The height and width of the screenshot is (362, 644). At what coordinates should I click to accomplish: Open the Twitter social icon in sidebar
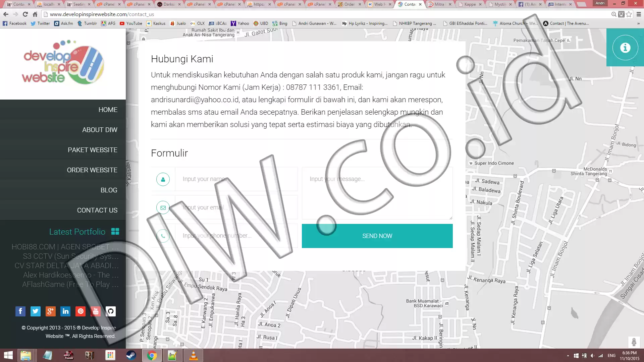tap(36, 311)
